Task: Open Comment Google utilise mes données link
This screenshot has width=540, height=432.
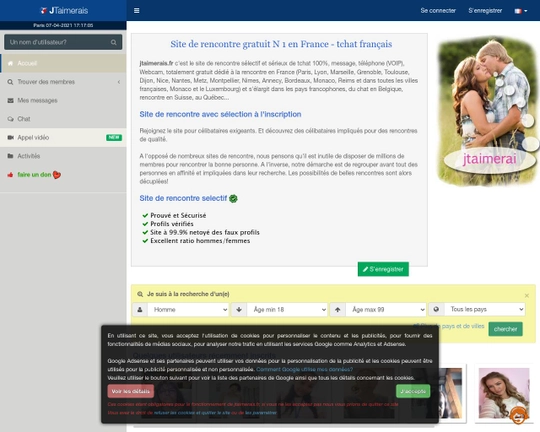Action: [x=304, y=369]
